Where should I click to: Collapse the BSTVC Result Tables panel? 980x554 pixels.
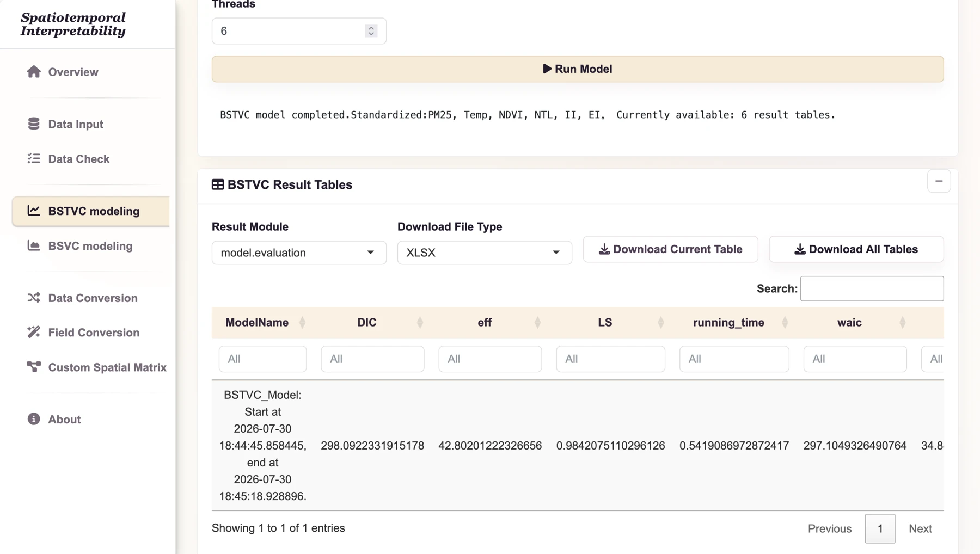click(939, 181)
